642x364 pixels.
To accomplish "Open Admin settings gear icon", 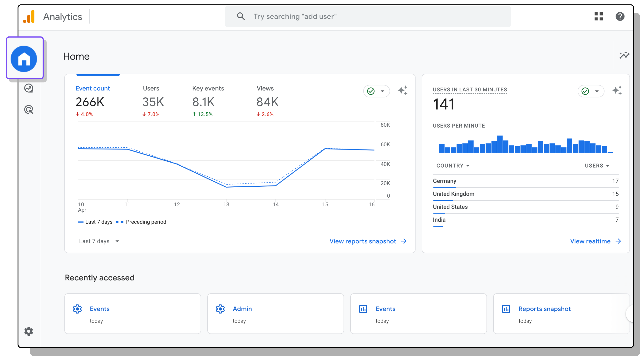I will (29, 331).
